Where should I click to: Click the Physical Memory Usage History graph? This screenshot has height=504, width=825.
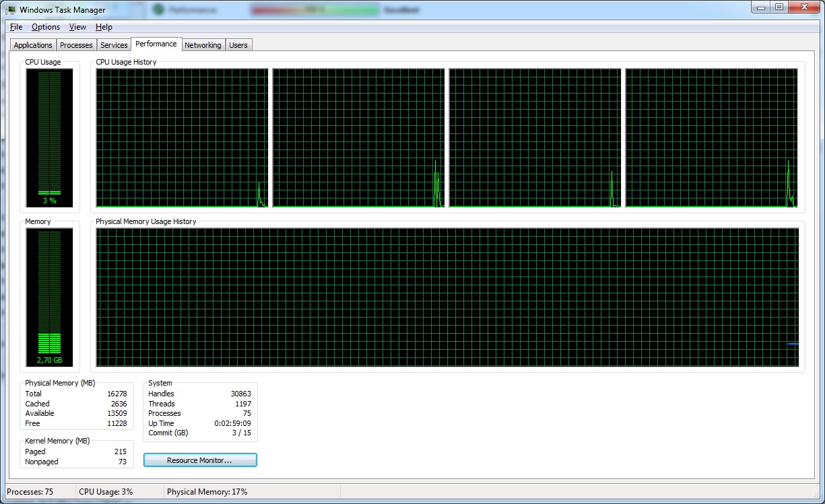click(x=447, y=297)
